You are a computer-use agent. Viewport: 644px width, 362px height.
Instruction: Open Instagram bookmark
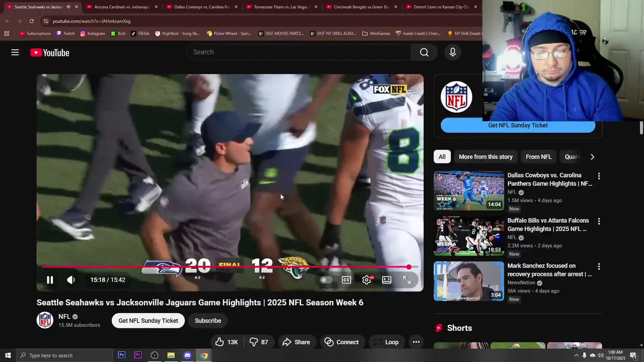pyautogui.click(x=93, y=34)
